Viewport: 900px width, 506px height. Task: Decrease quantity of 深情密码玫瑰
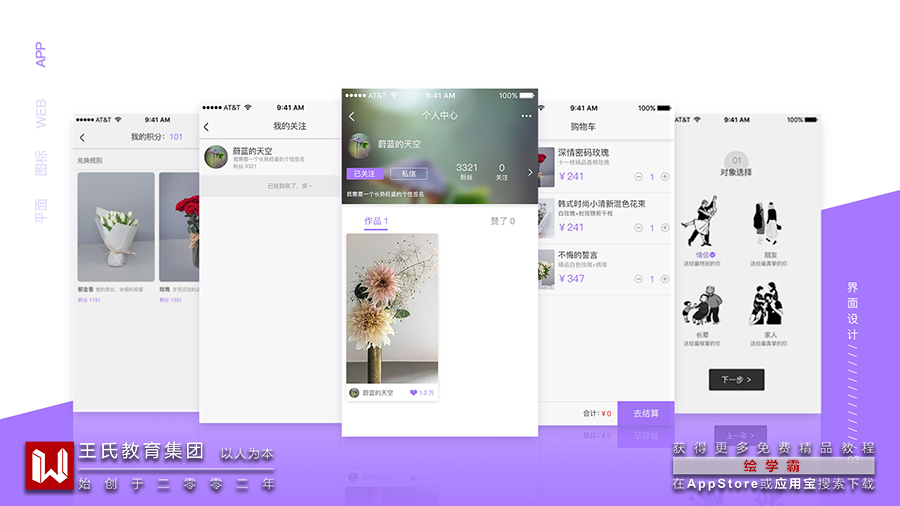pos(638,177)
